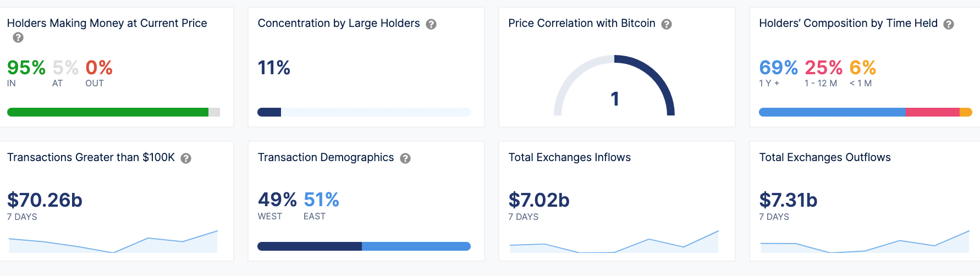
Task: Click the Total Exchanges Inflows sparkline chart
Action: click(614, 243)
